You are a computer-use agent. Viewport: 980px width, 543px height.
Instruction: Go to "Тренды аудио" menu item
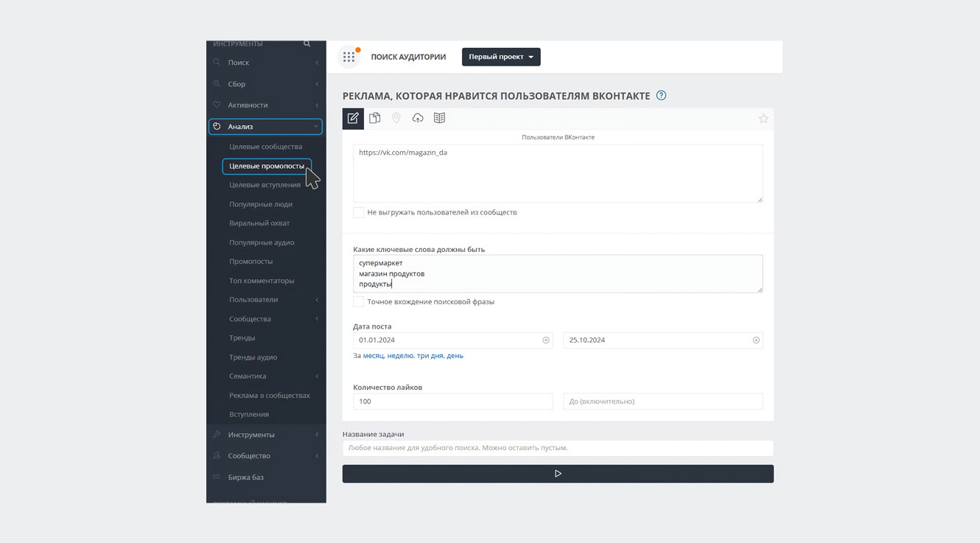[253, 357]
